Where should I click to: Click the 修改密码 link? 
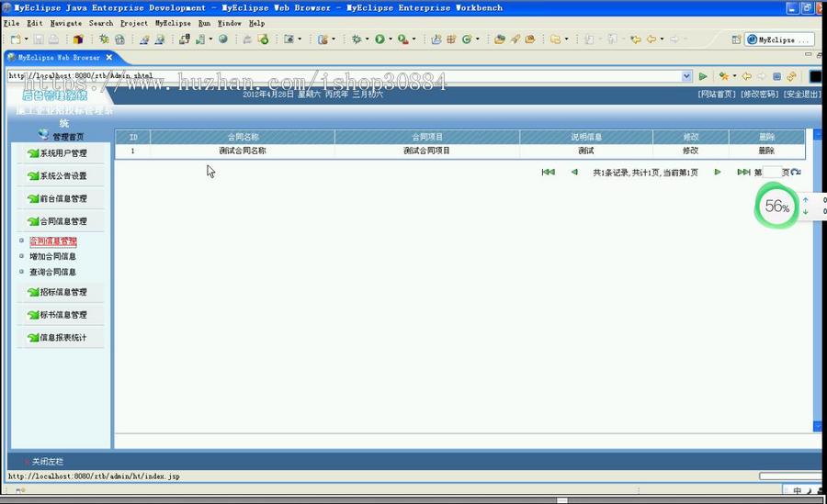tap(760, 94)
